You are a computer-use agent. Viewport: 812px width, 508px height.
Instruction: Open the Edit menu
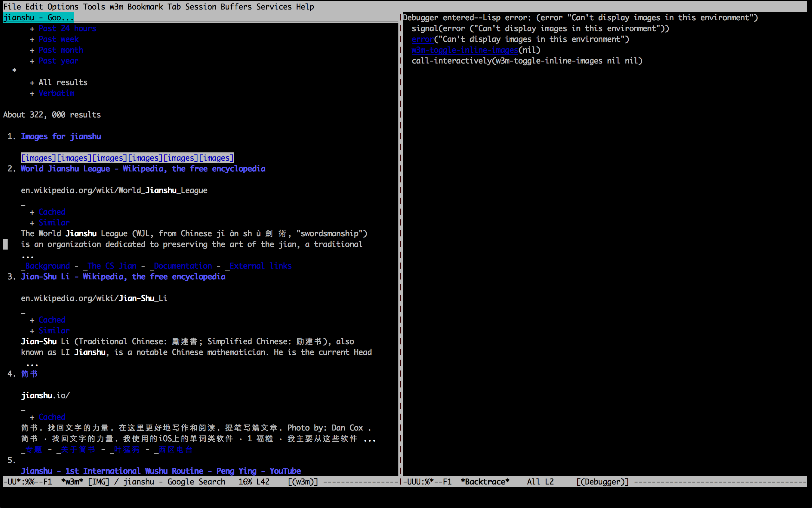click(x=34, y=7)
